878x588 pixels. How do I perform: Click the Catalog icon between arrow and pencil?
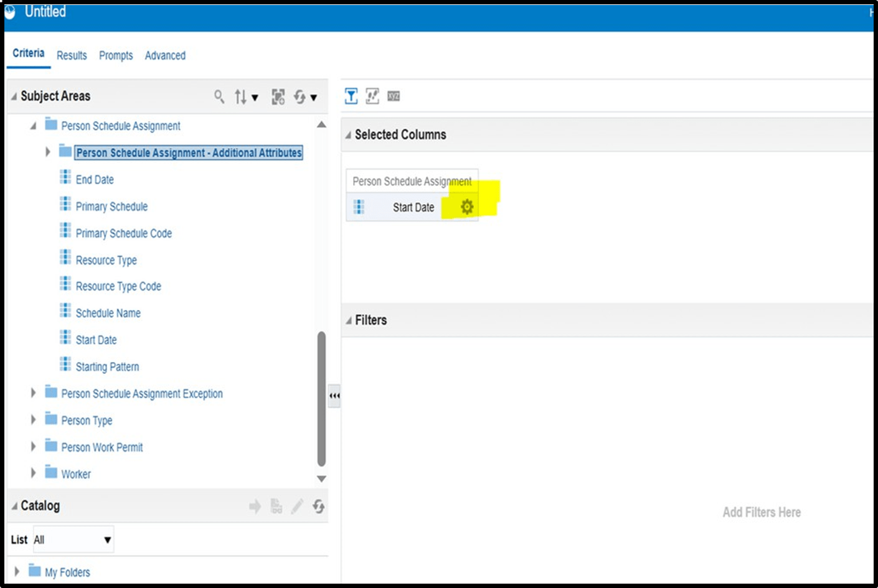276,506
